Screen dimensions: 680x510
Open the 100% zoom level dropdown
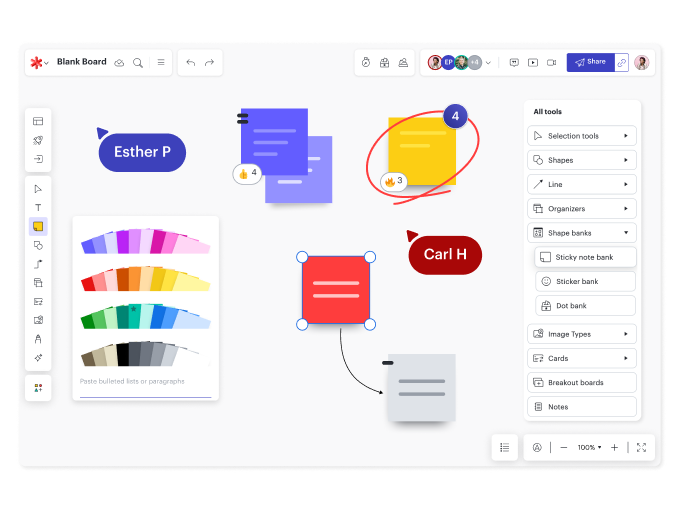tap(589, 447)
